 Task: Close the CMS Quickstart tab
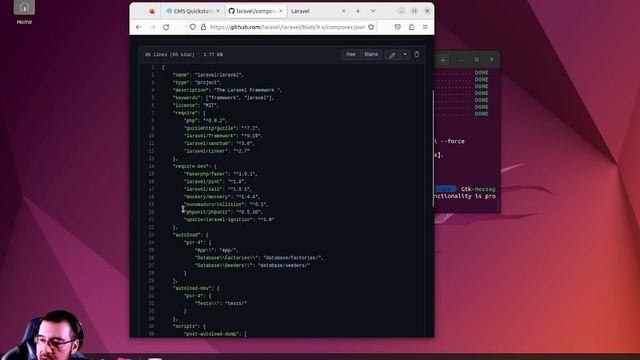coord(218,11)
